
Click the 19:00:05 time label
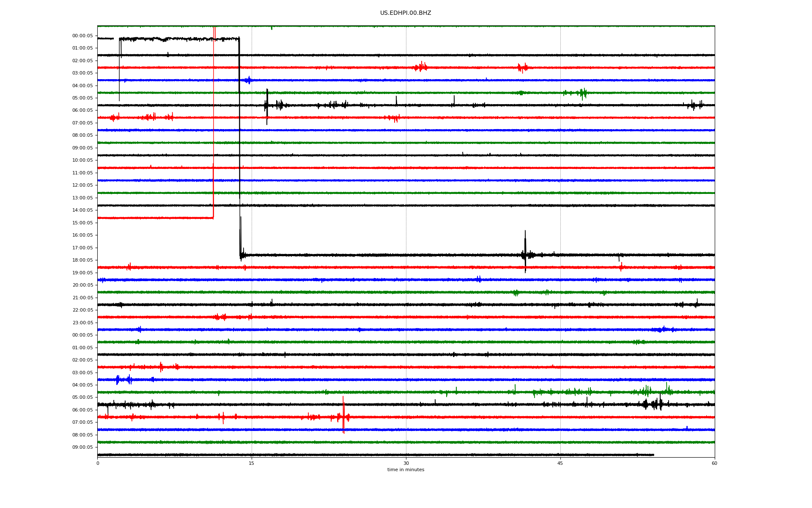[x=82, y=273]
